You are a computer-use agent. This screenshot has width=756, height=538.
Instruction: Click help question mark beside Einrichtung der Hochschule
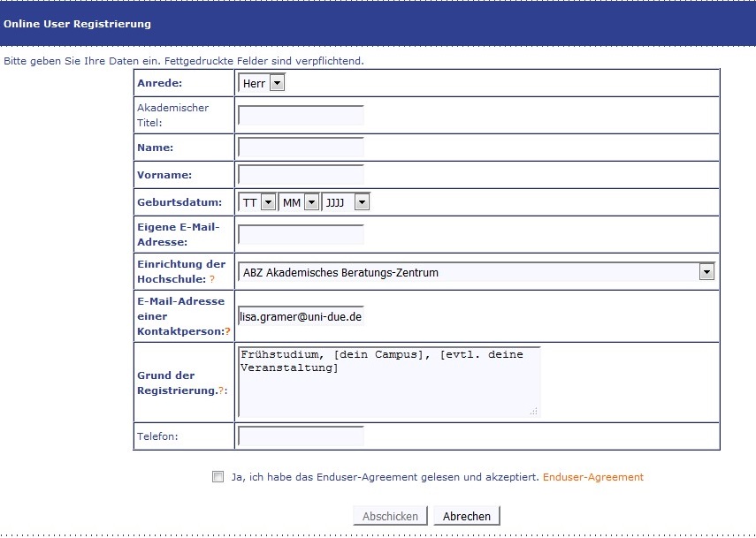(212, 279)
